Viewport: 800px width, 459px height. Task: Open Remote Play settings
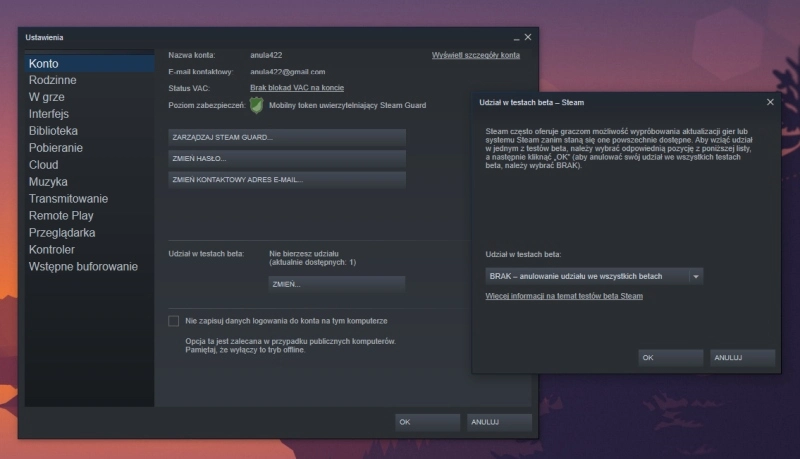[61, 216]
